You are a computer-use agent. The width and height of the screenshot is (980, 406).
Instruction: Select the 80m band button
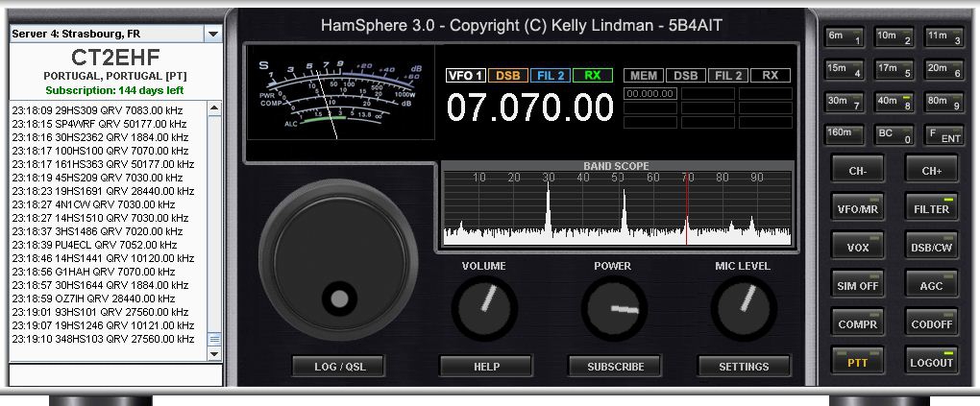point(943,103)
